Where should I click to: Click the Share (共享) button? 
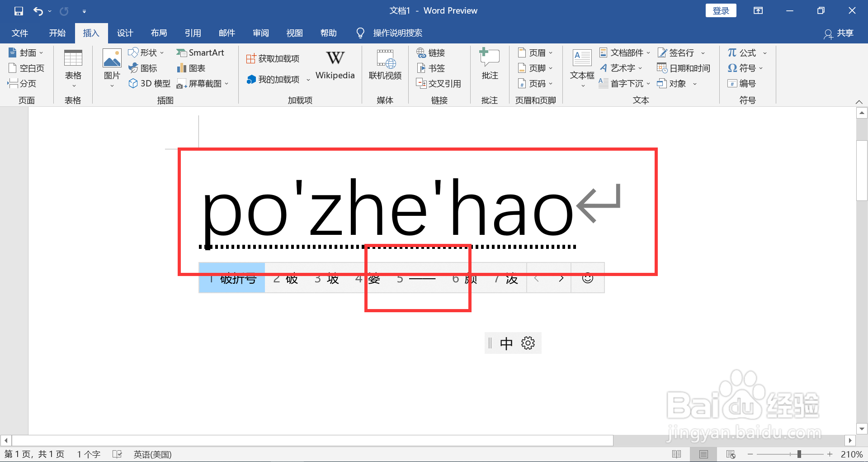point(839,33)
